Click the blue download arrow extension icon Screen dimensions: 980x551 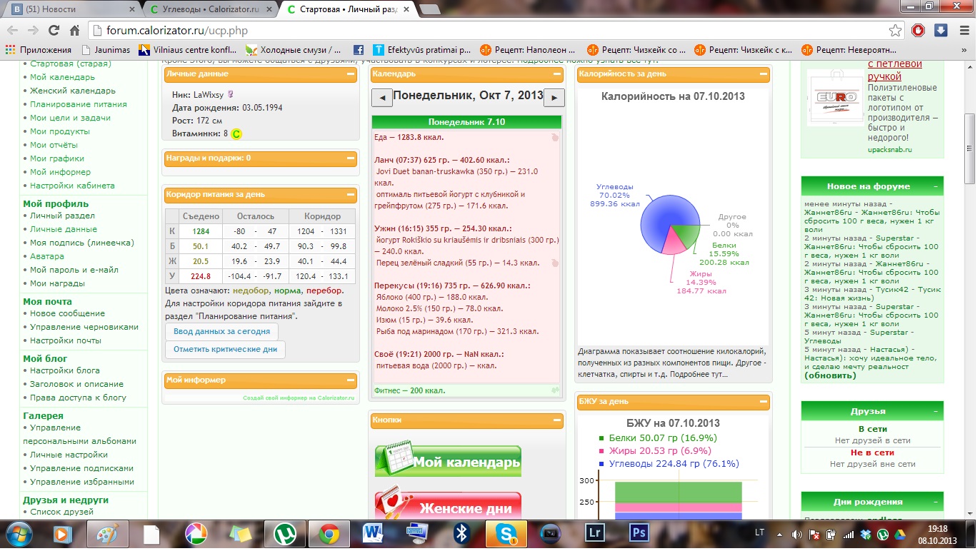pos(941,30)
